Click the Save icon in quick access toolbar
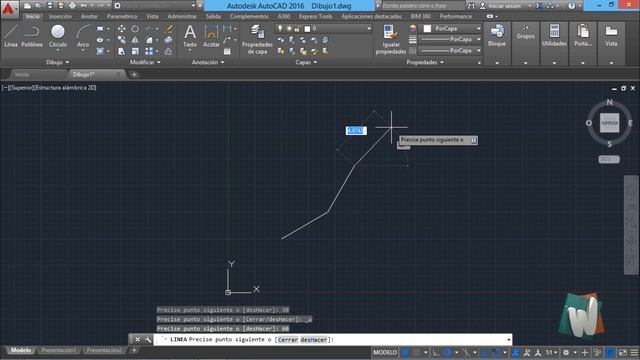Image resolution: width=640 pixels, height=360 pixels. tap(50, 6)
